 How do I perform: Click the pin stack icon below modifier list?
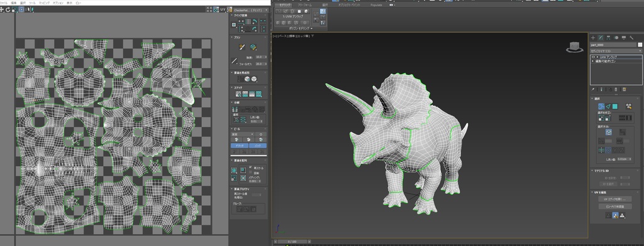(593, 89)
